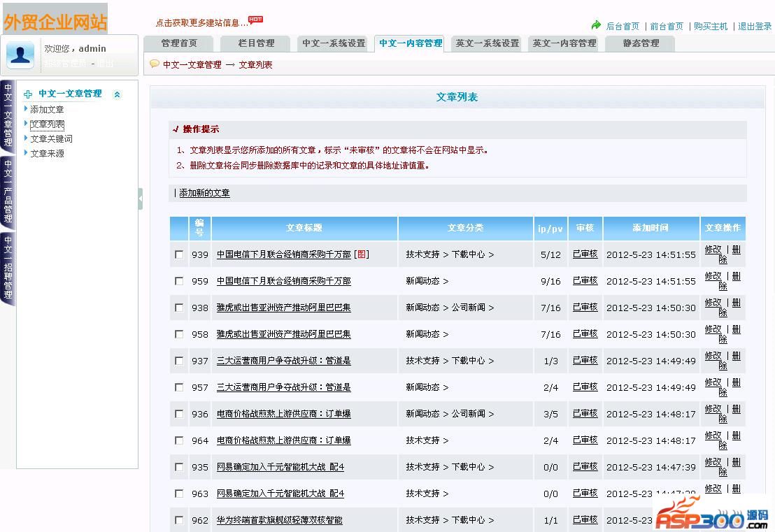Click the arrow bullet before 文章来源
Screen dimensions: 775x532
point(26,153)
